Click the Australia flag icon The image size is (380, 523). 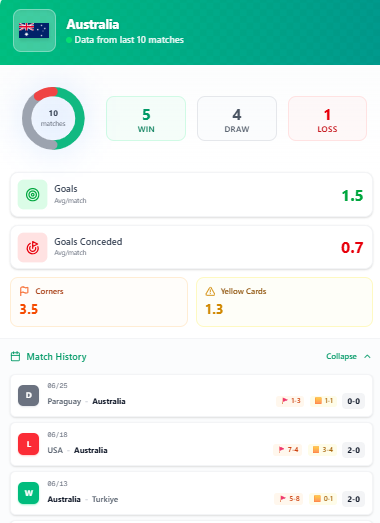(34, 30)
